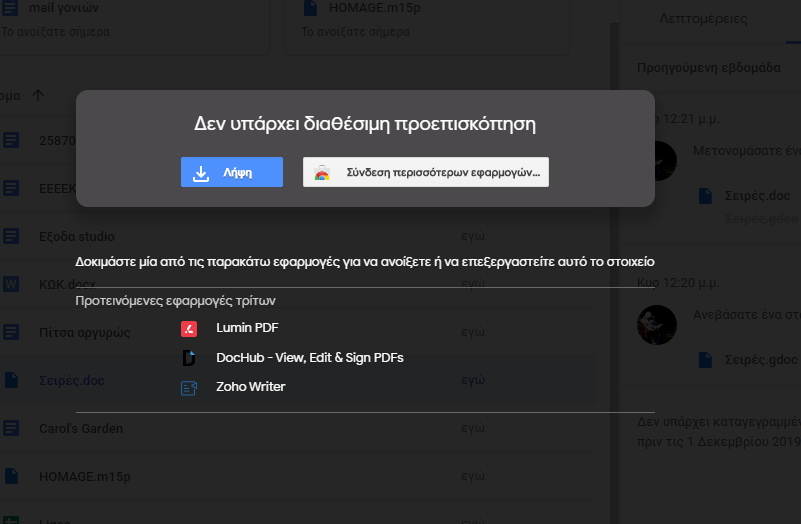Select HOMAGE.m15p in file list

click(297, 476)
